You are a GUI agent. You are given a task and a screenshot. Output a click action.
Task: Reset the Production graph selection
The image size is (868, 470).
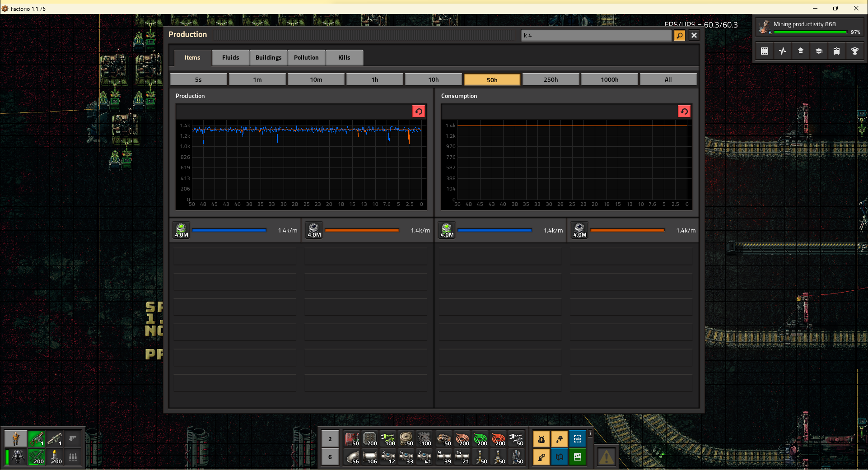pos(419,112)
